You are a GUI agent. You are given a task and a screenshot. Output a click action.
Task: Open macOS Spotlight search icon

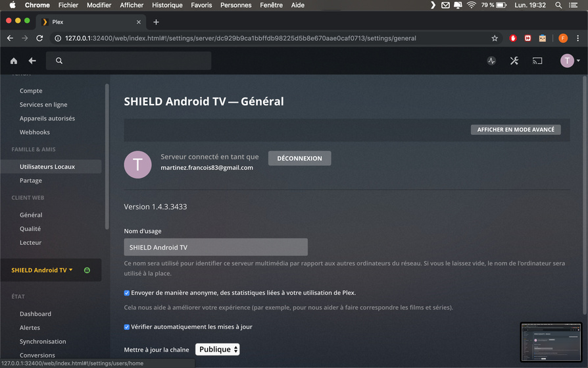(x=558, y=5)
